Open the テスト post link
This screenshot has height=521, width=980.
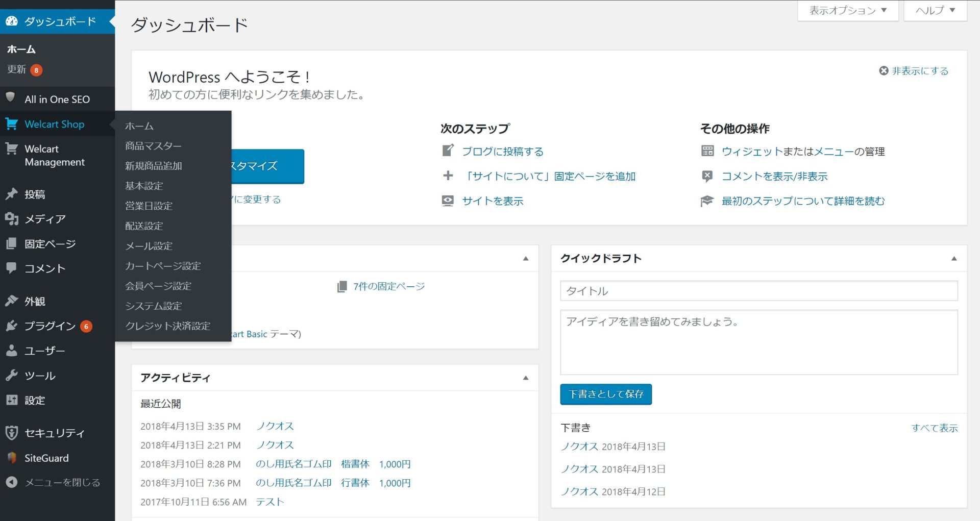click(x=269, y=502)
